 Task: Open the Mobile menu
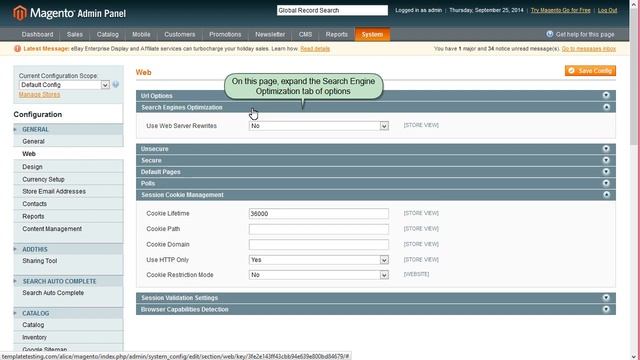click(141, 34)
